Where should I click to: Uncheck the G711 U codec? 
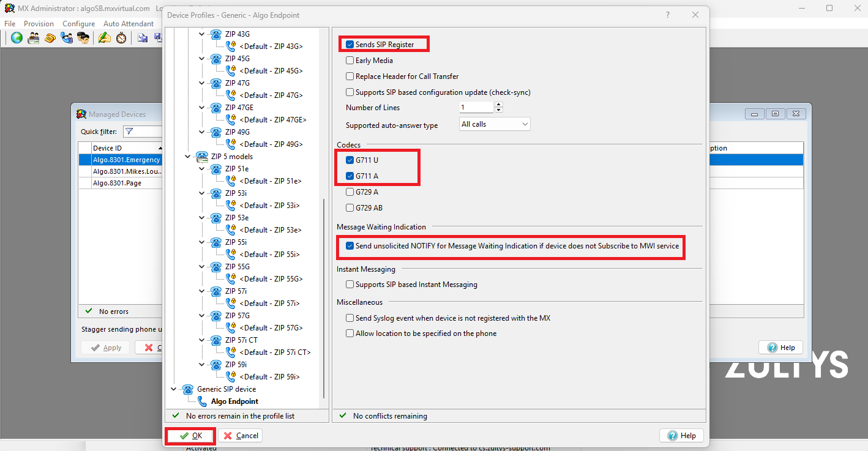click(x=350, y=160)
